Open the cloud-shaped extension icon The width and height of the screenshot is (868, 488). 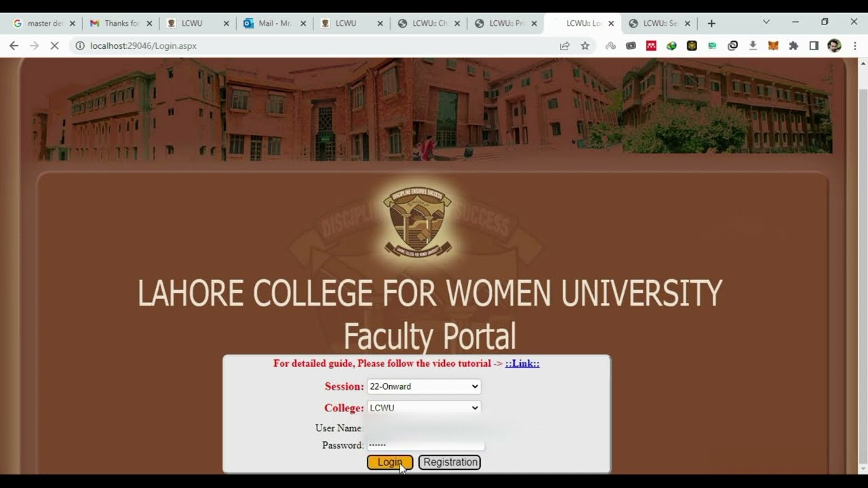[610, 45]
